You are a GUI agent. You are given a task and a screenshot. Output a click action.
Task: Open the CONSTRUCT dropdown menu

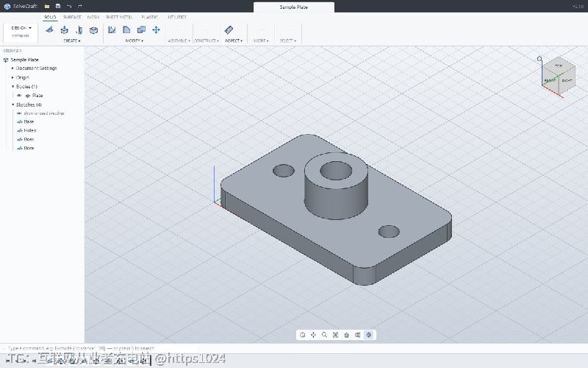tap(207, 40)
